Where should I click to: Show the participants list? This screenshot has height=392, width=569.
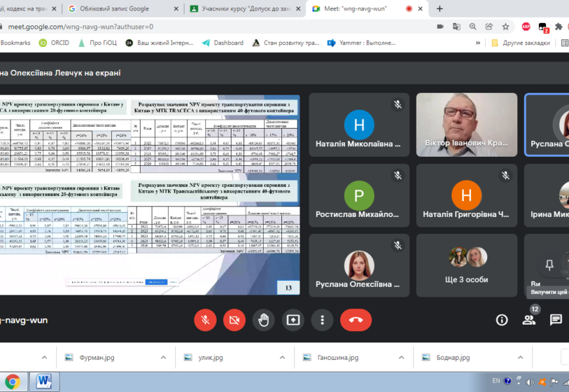pos(528,319)
